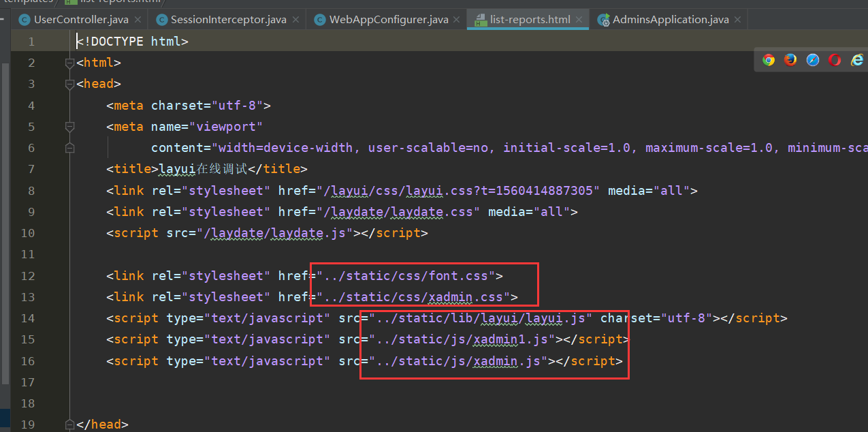Click the "../static/css/xadmin.css" href value

413,297
